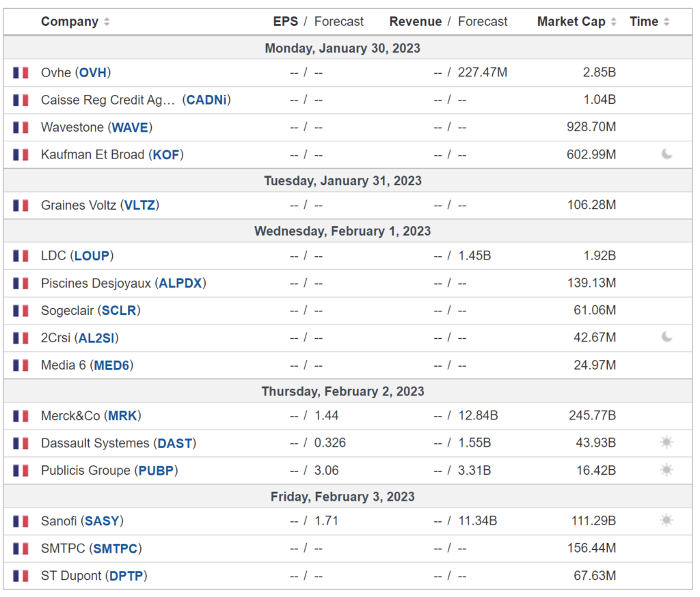Image resolution: width=700 pixels, height=597 pixels.
Task: Click Dassault Systemes EPS forecast 0.326
Action: (x=330, y=443)
